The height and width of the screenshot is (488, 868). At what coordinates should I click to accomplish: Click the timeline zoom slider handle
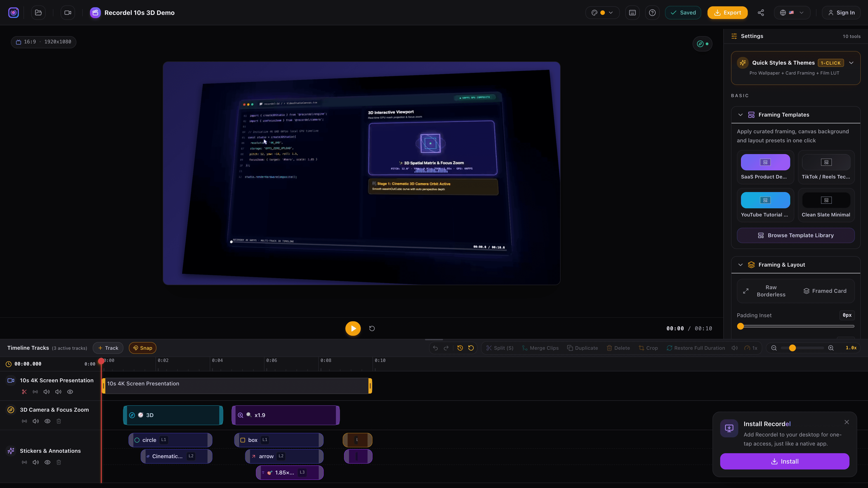793,348
